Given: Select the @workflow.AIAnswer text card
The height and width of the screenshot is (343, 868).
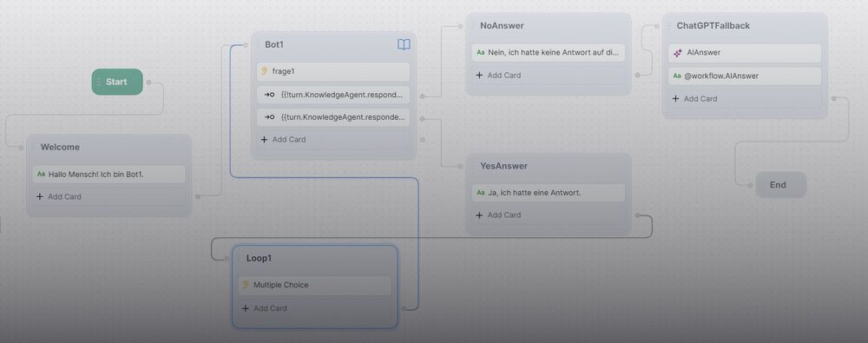Looking at the screenshot, I should [745, 76].
